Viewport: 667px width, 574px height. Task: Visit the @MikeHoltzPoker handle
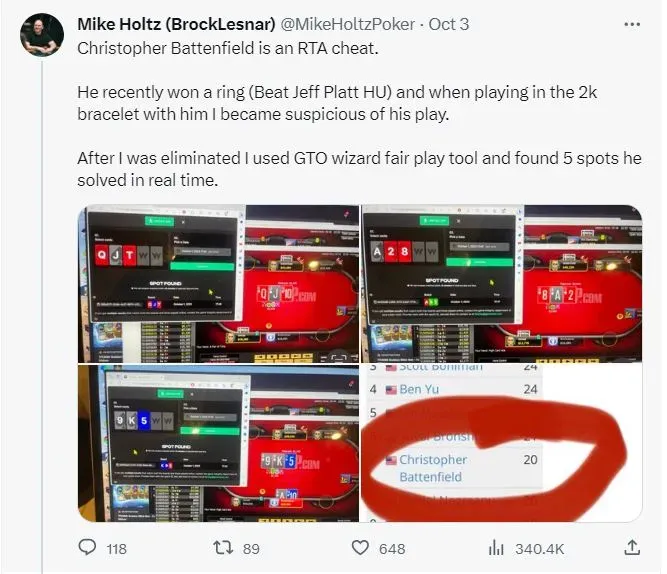point(348,24)
